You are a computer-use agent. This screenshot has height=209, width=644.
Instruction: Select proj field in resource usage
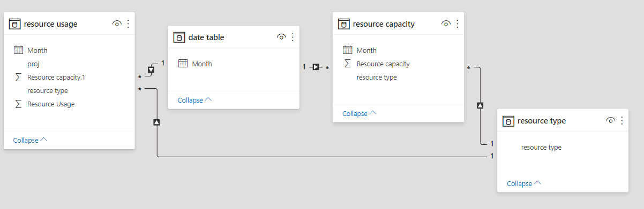click(33, 64)
